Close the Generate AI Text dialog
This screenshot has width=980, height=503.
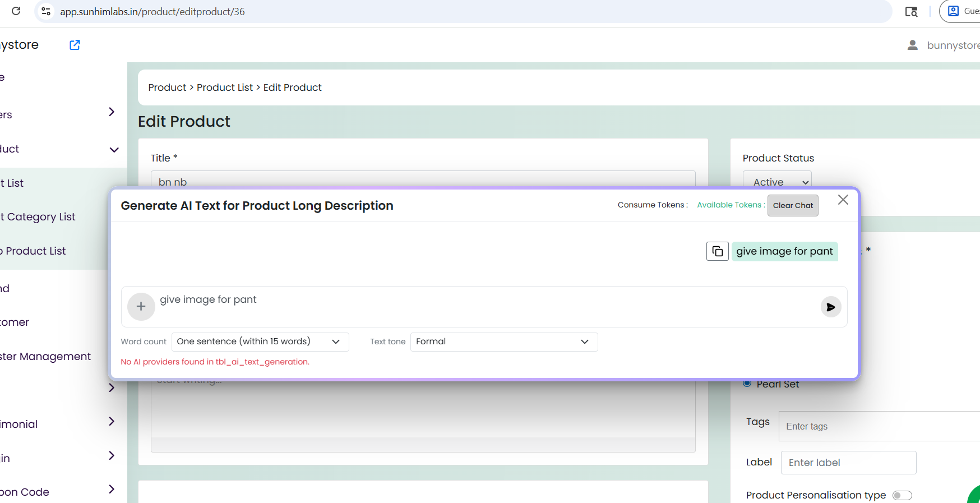click(x=843, y=200)
